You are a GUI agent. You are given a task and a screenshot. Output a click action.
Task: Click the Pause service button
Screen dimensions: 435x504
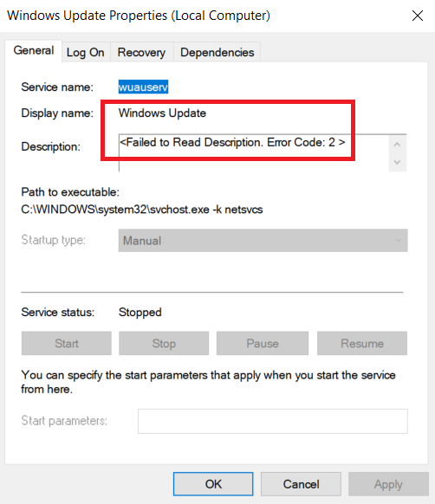click(x=263, y=343)
